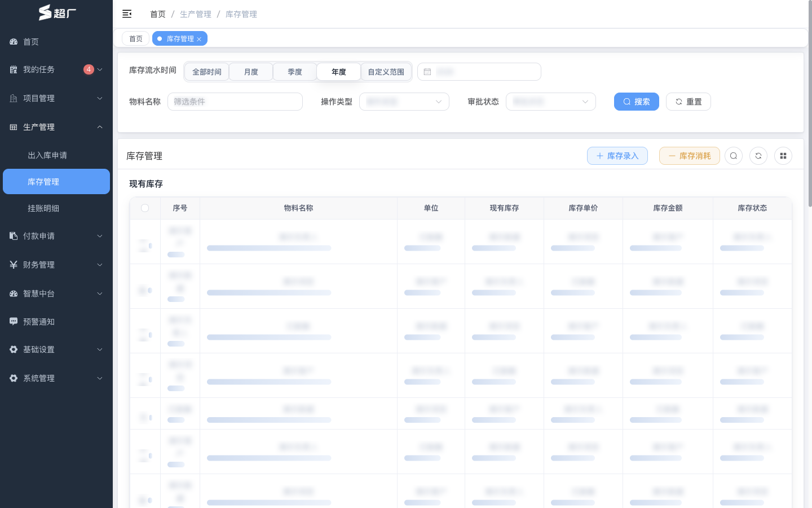This screenshot has height=508, width=812.
Task: Click the search icon button in the table toolbar
Action: click(734, 156)
